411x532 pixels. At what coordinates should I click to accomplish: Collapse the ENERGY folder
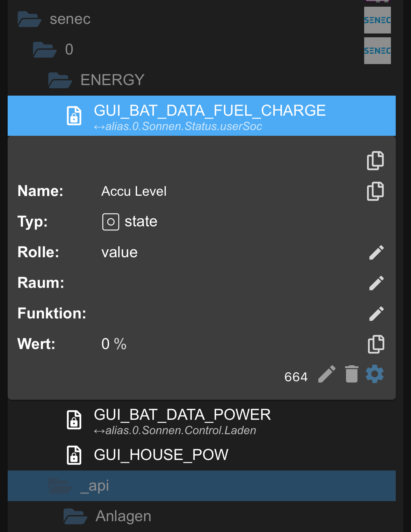pyautogui.click(x=60, y=80)
